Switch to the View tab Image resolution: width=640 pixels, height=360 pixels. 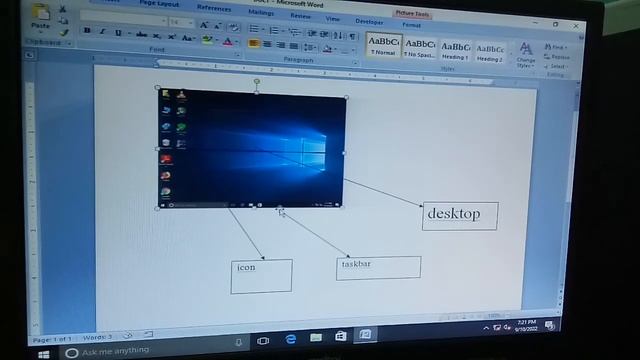(x=332, y=19)
